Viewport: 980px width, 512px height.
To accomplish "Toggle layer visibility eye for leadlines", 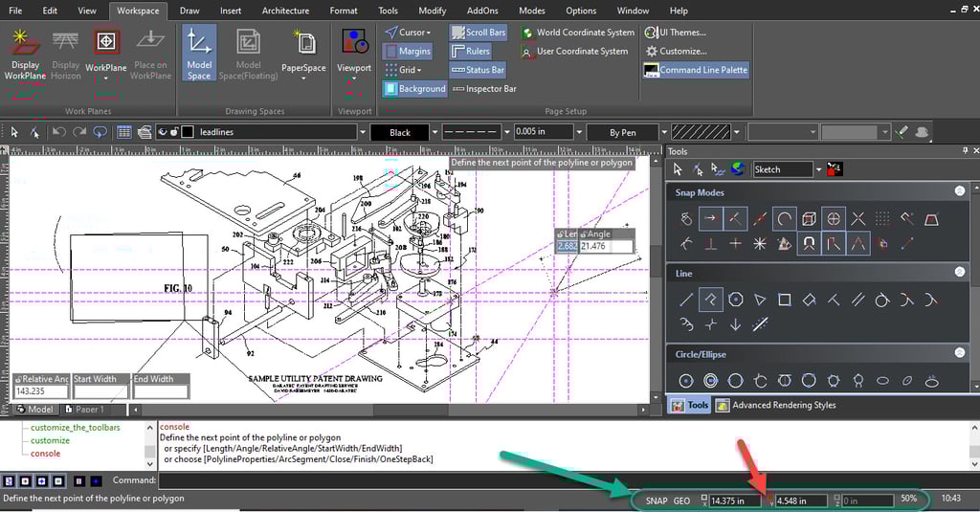I will (x=163, y=132).
